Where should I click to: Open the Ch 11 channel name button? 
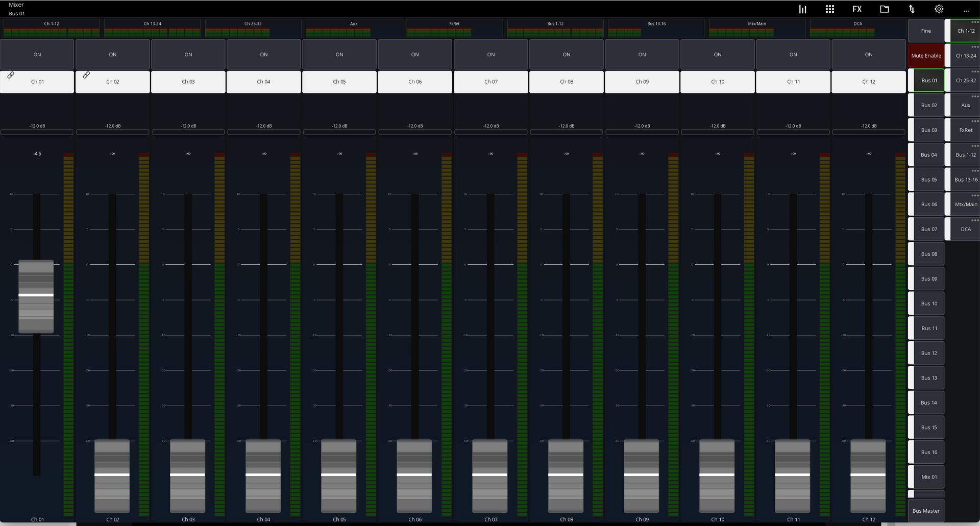[793, 82]
